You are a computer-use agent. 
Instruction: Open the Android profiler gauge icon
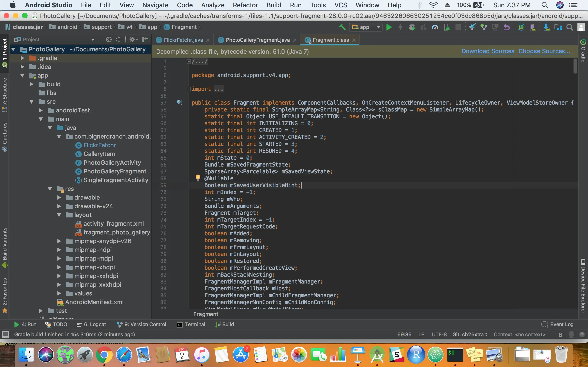pyautogui.click(x=435, y=27)
